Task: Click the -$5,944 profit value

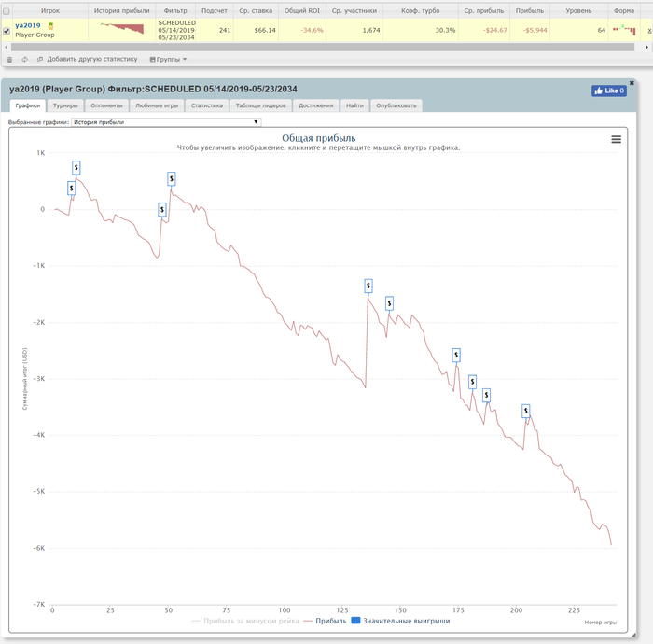Action: [x=535, y=30]
